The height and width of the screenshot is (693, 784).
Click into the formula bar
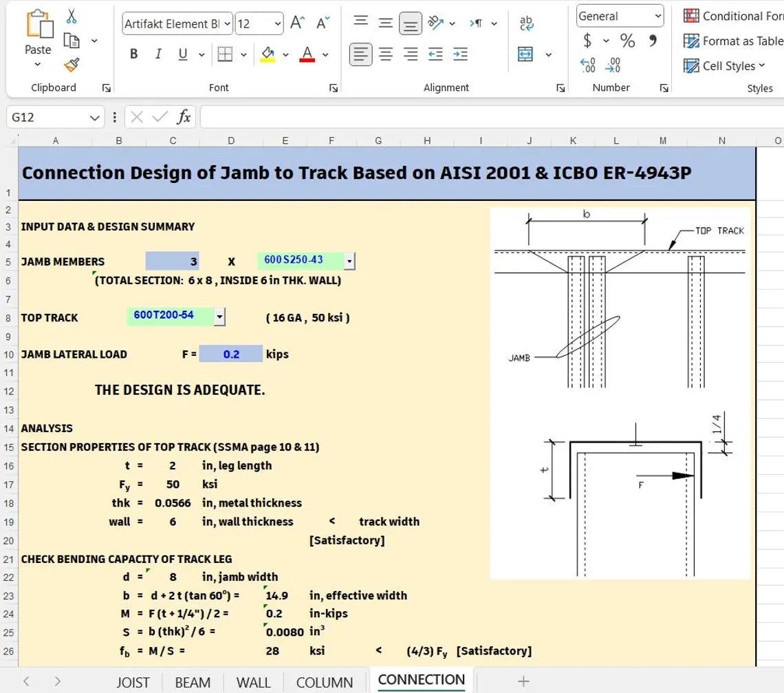(492, 117)
